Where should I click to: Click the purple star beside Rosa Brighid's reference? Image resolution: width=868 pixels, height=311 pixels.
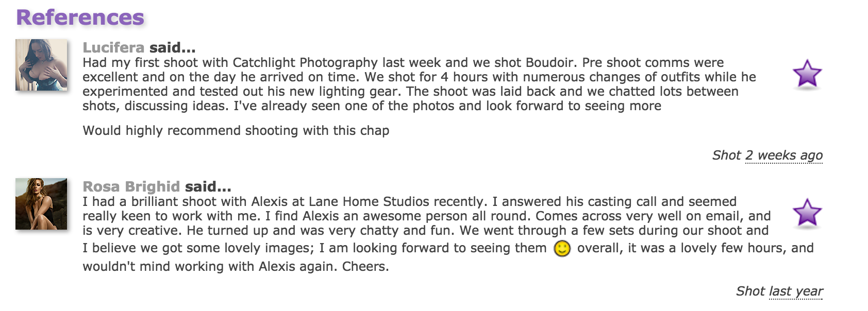[807, 213]
